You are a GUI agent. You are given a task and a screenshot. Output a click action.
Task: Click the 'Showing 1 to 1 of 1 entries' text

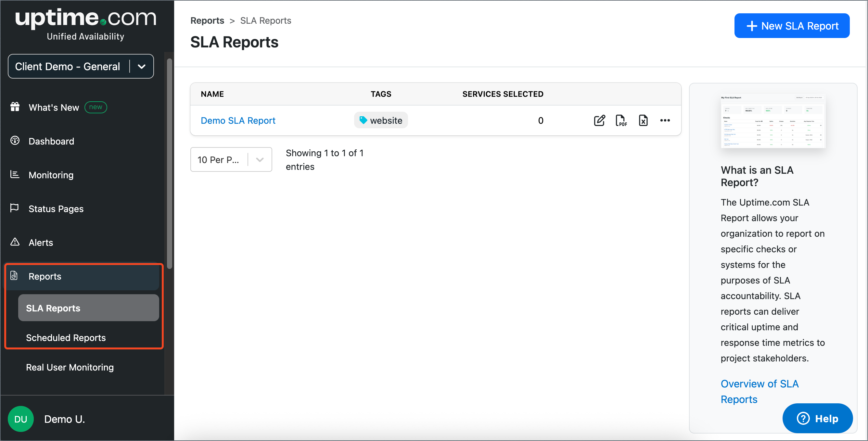coord(325,160)
